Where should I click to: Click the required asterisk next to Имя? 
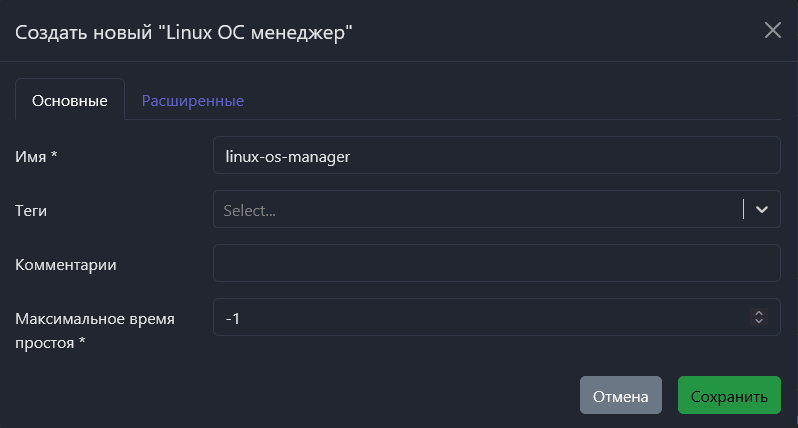coord(53,156)
